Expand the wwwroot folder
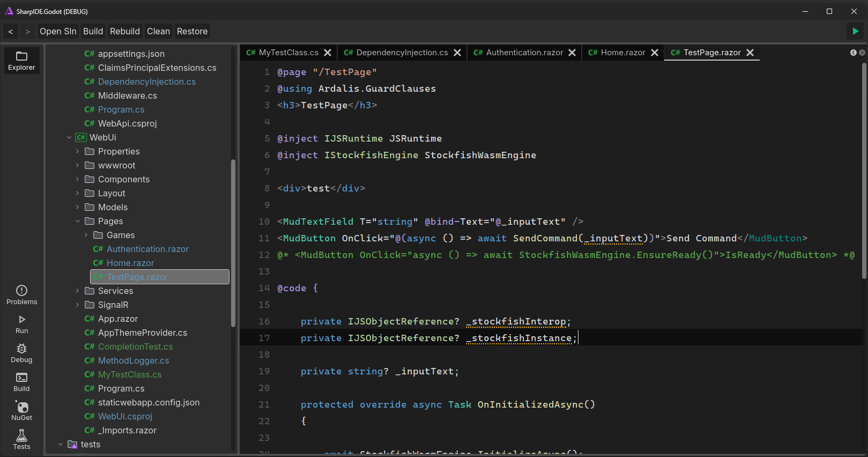This screenshot has width=868, height=457. [77, 165]
